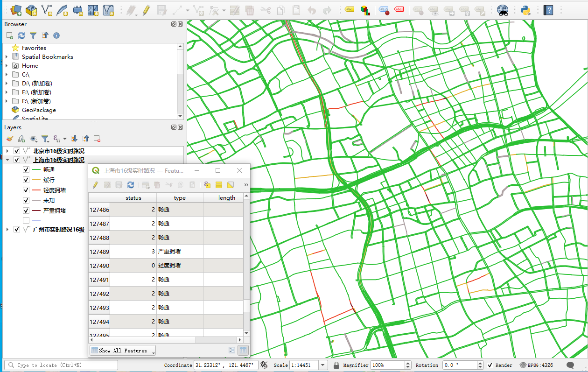Click the MetaSearch globe binoculars icon
The height and width of the screenshot is (372, 588).
point(502,10)
